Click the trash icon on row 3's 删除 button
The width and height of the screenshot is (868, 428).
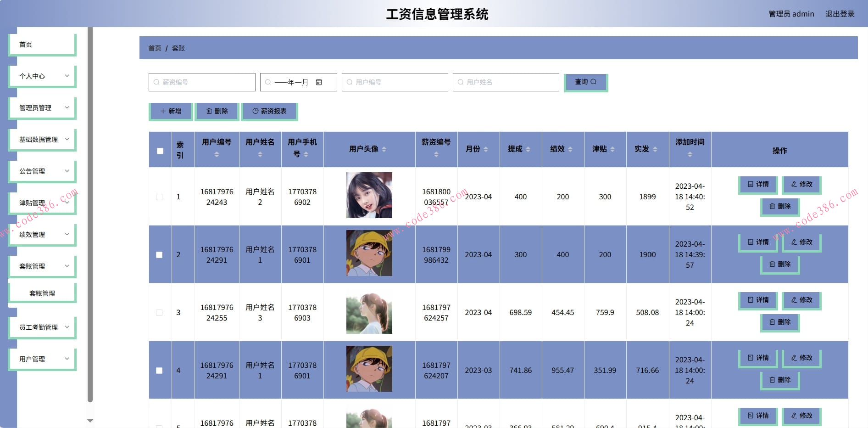772,322
